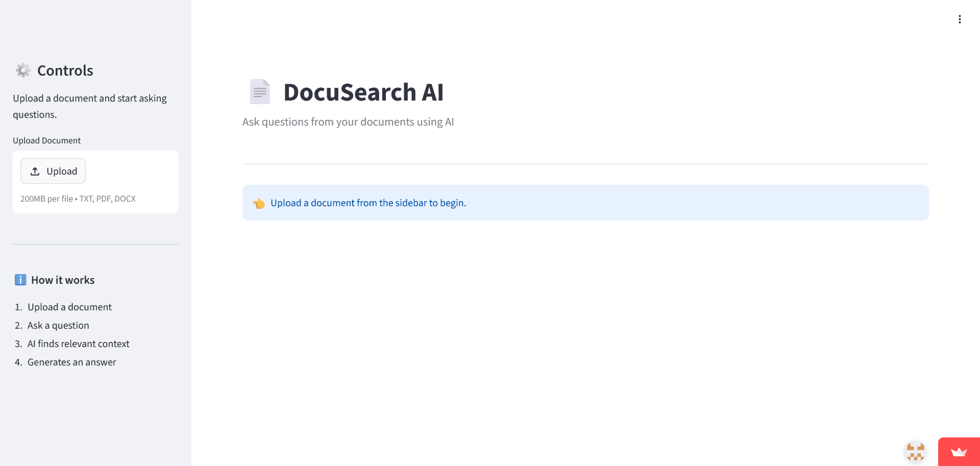Open the three-dot main menu
Screen dimensions: 980x466
[960, 19]
